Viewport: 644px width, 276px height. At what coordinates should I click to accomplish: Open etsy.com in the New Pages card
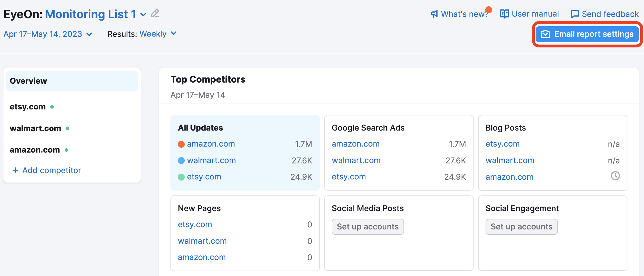[x=195, y=225]
